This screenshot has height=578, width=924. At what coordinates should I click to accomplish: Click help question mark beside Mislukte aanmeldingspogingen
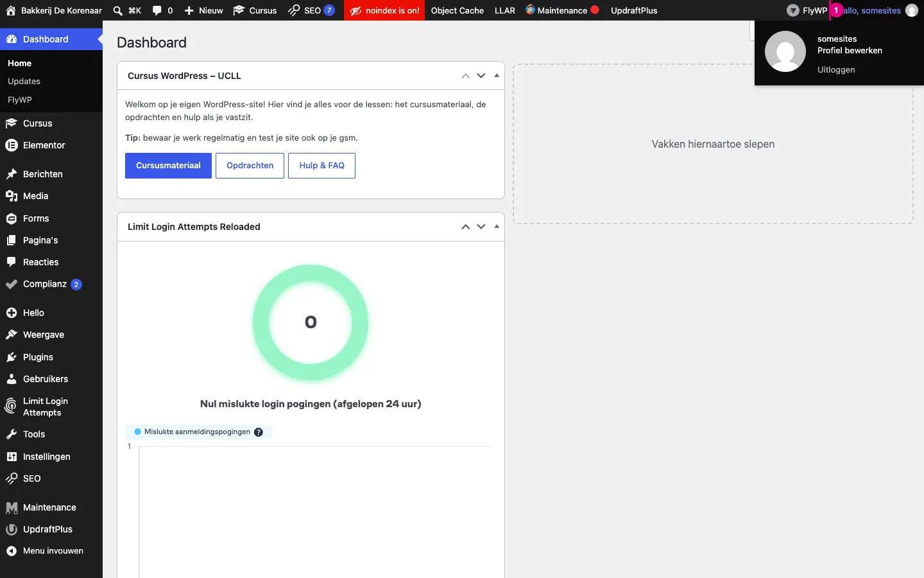click(259, 432)
